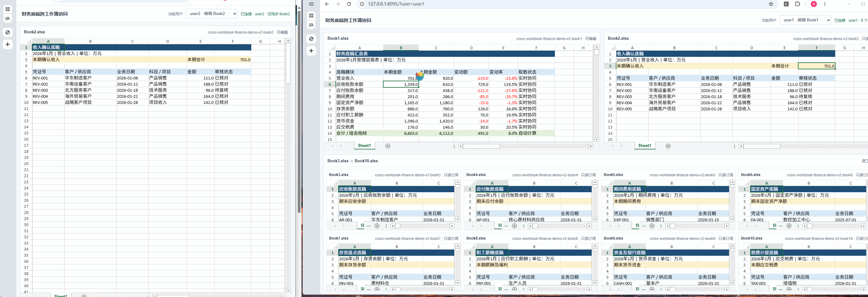This screenshot has height=297, width=868.
Task: Click the site info icon in address bar
Action: pos(362,4)
